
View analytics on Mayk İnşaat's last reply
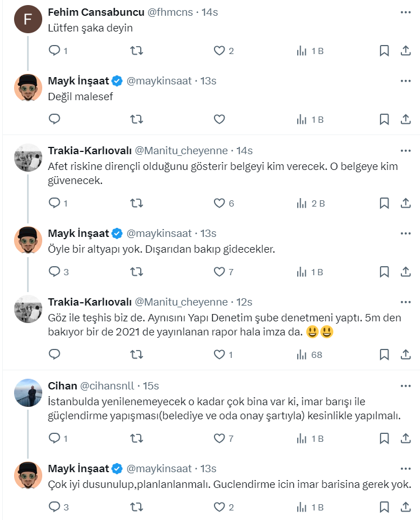click(309, 507)
